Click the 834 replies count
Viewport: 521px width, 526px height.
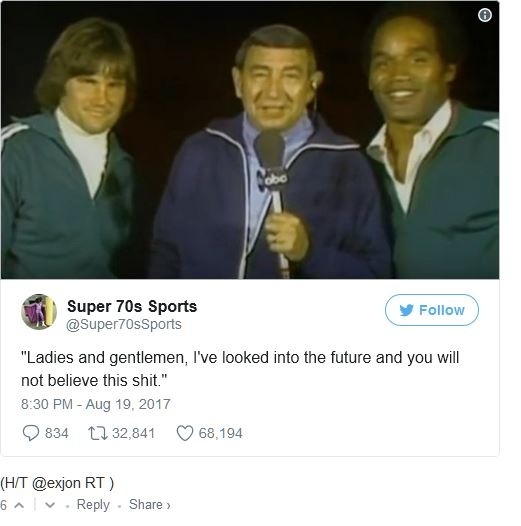pos(57,433)
